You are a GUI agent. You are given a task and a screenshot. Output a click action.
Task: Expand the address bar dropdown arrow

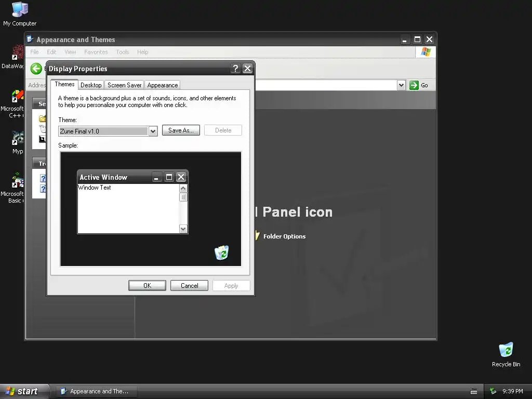[x=401, y=85]
